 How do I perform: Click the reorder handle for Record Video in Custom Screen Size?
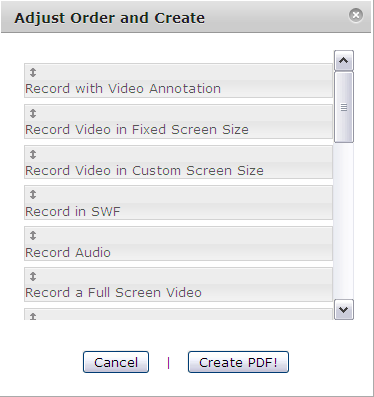point(33,154)
